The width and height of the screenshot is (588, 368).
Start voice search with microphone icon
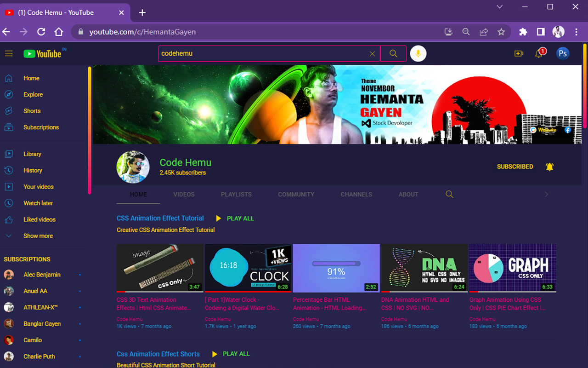click(x=418, y=54)
